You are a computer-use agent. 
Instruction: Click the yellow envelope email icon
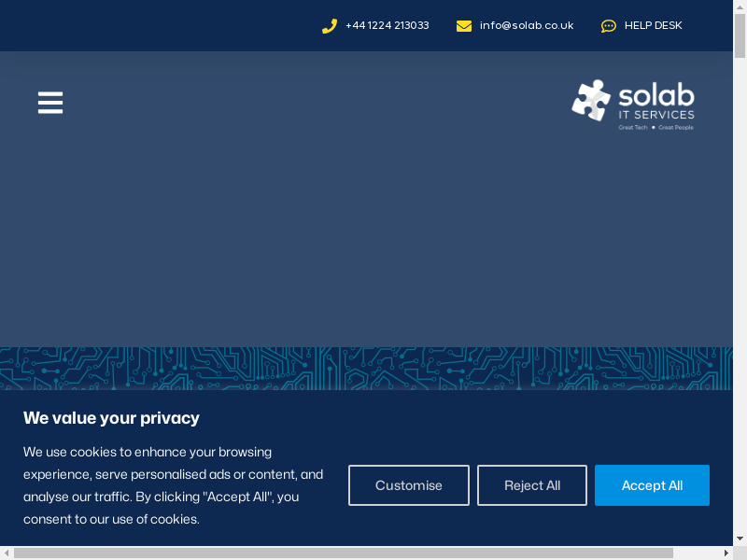464,26
